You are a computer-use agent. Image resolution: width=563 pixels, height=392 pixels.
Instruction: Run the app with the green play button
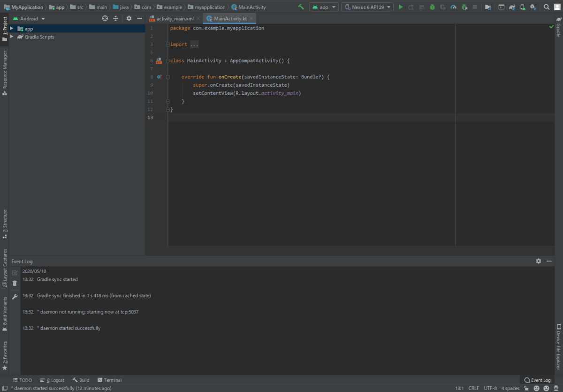pyautogui.click(x=401, y=7)
